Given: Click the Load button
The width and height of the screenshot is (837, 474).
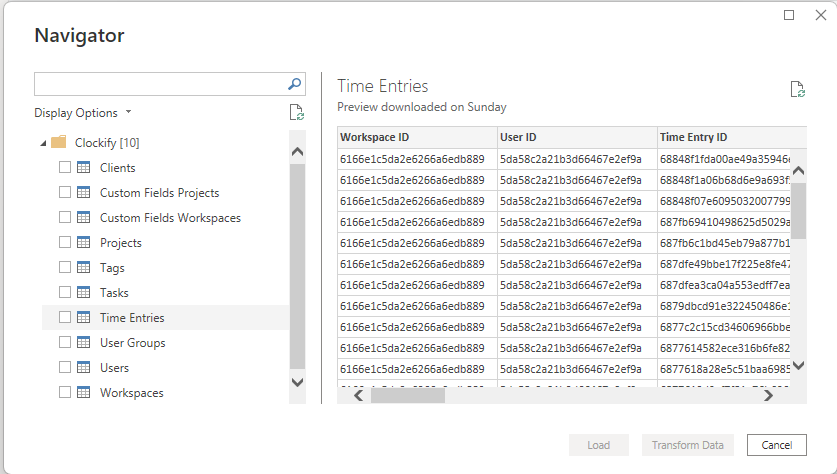Looking at the screenshot, I should click(598, 445).
